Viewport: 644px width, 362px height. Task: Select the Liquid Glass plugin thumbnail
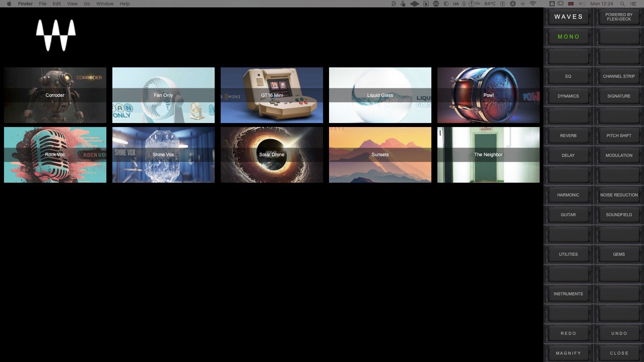[x=380, y=95]
